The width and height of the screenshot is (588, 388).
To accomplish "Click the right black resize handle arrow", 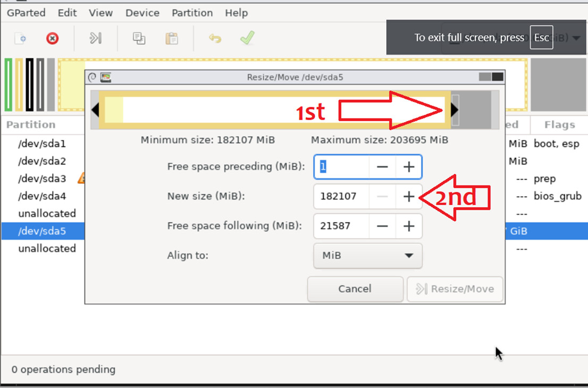I will 455,110.
